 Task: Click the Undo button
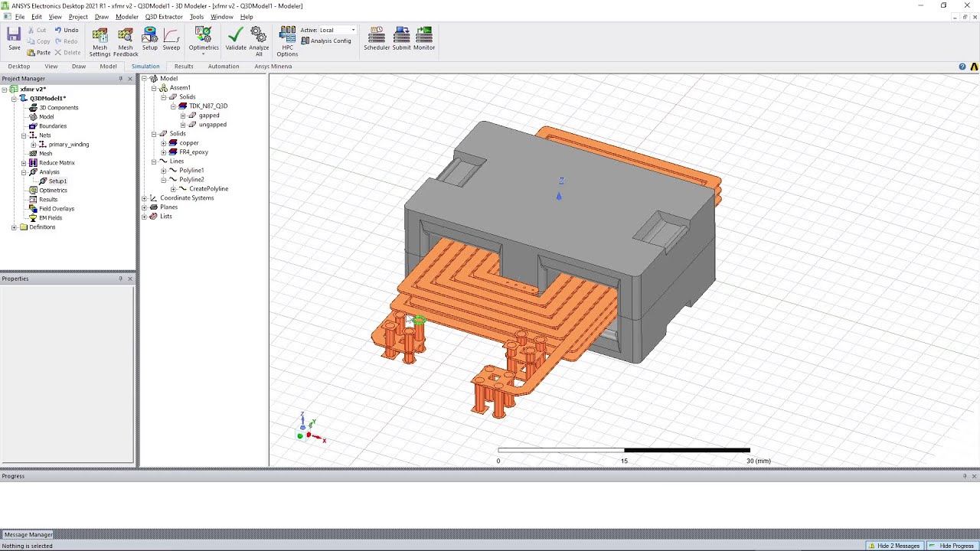click(66, 31)
